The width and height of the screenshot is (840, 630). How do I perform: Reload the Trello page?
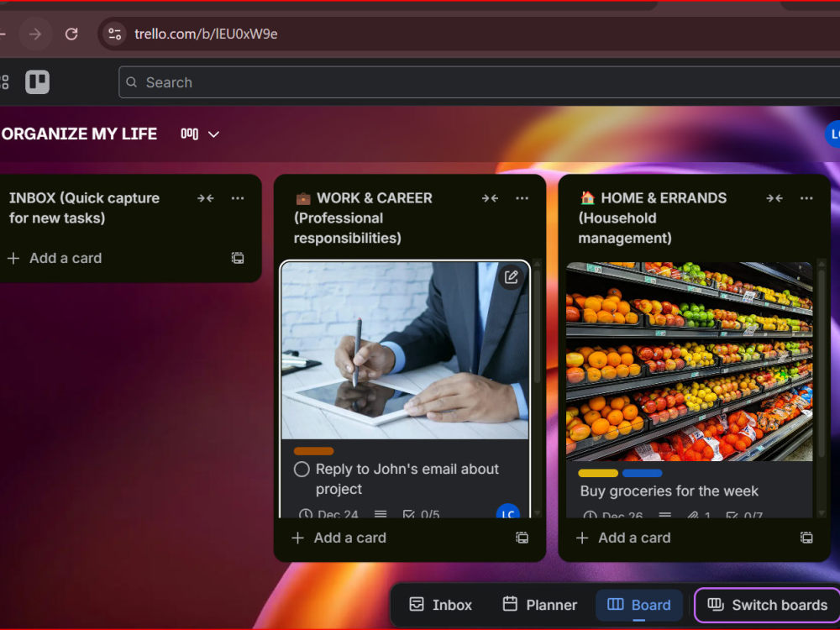pyautogui.click(x=71, y=34)
